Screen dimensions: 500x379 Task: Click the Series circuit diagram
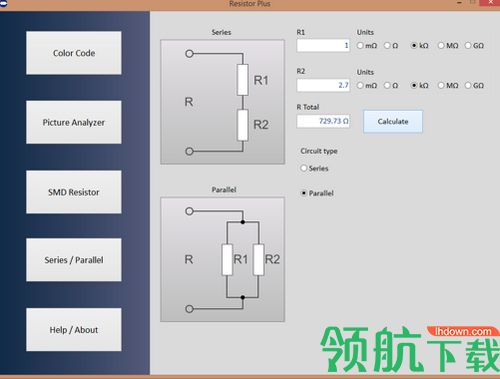tap(222, 102)
